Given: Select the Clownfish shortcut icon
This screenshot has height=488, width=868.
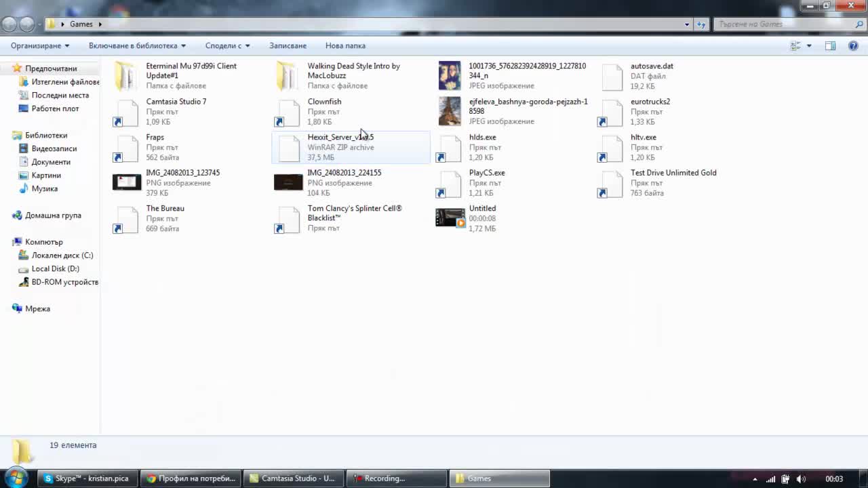Looking at the screenshot, I should click(x=288, y=112).
